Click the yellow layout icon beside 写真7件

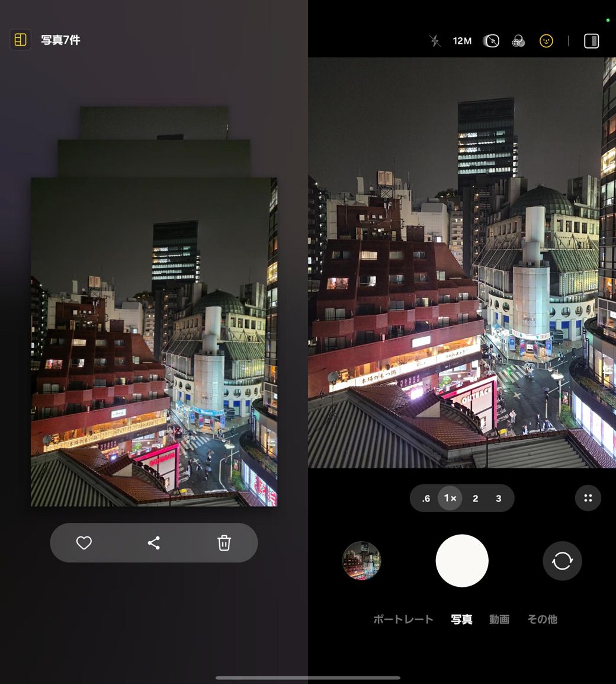pyautogui.click(x=21, y=40)
